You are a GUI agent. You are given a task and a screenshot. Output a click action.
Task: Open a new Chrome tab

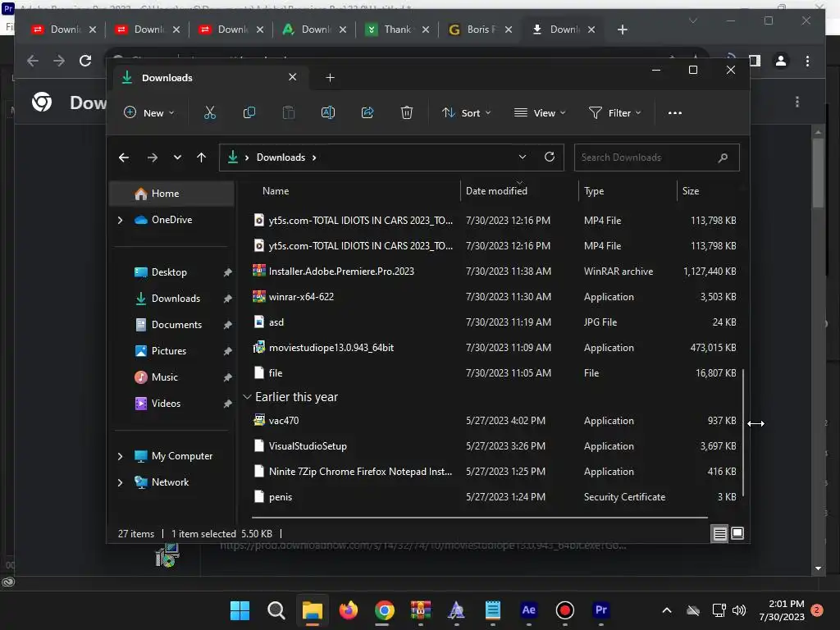tap(622, 30)
